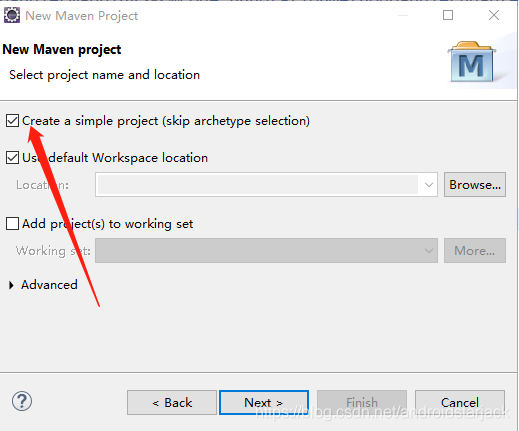
Task: Click the More... button
Action: 475,250
